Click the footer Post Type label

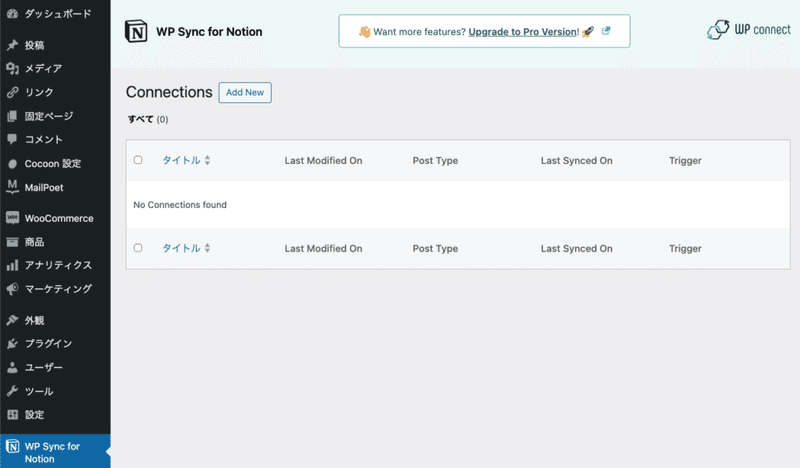tap(435, 248)
